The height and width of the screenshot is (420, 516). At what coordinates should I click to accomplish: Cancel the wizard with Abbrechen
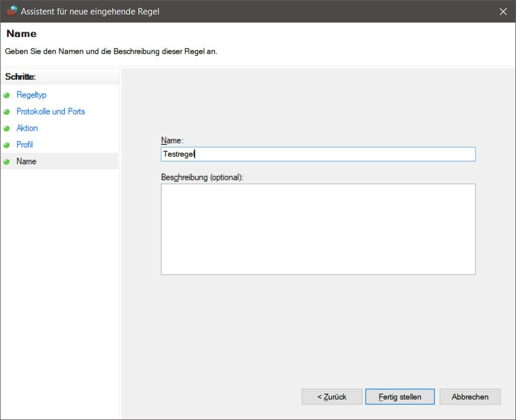pyautogui.click(x=470, y=397)
